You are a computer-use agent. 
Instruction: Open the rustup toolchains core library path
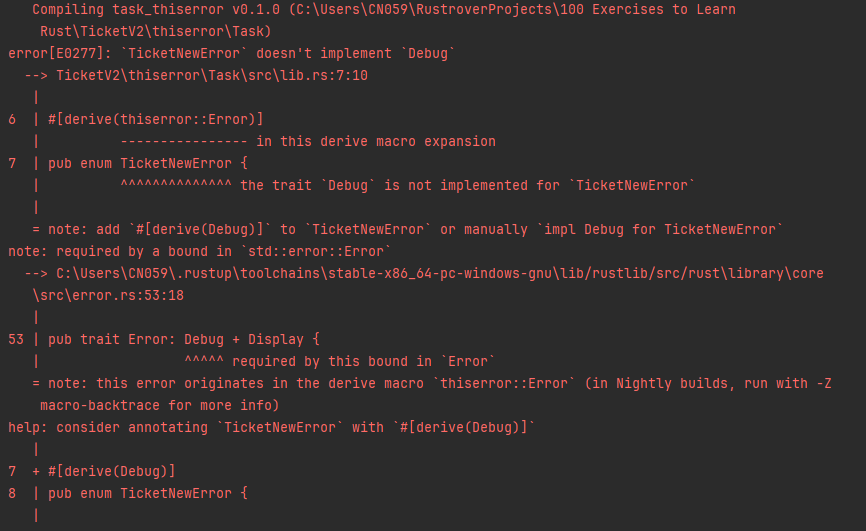440,273
